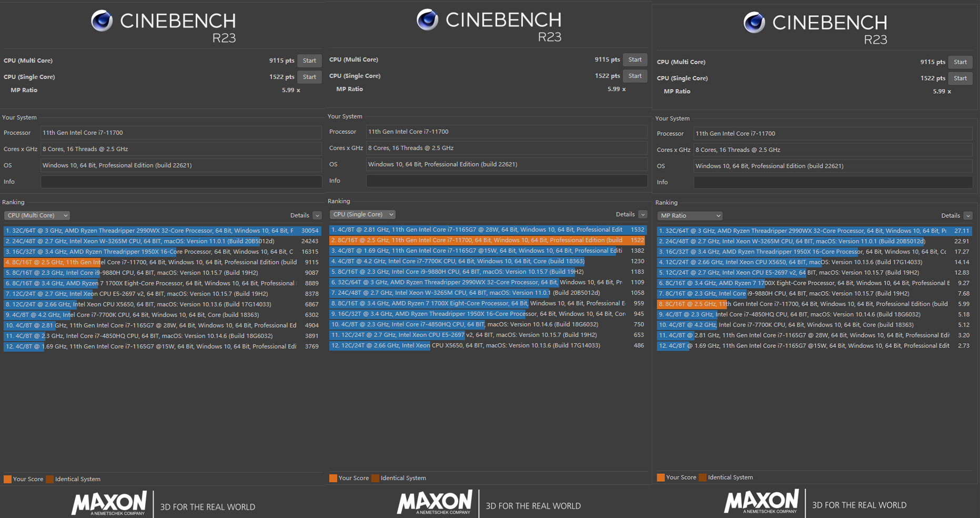
Task: Click the Your Score orange swatch in left panel
Action: [x=7, y=479]
